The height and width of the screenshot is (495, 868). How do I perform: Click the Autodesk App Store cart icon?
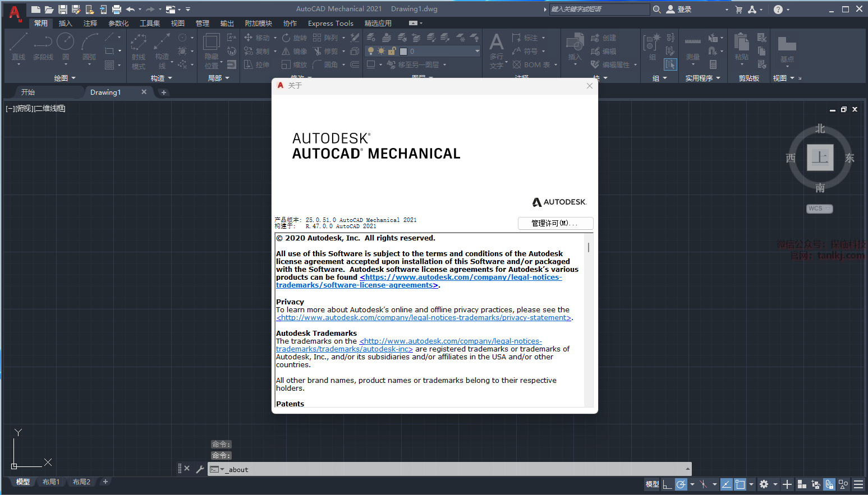[x=739, y=10]
